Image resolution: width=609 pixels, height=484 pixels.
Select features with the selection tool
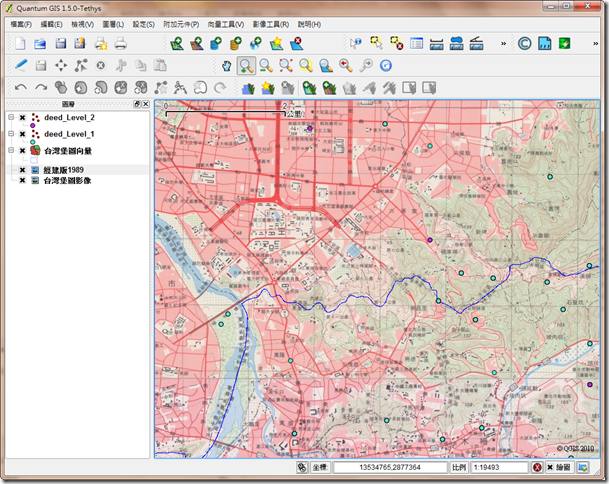pyautogui.click(x=376, y=43)
